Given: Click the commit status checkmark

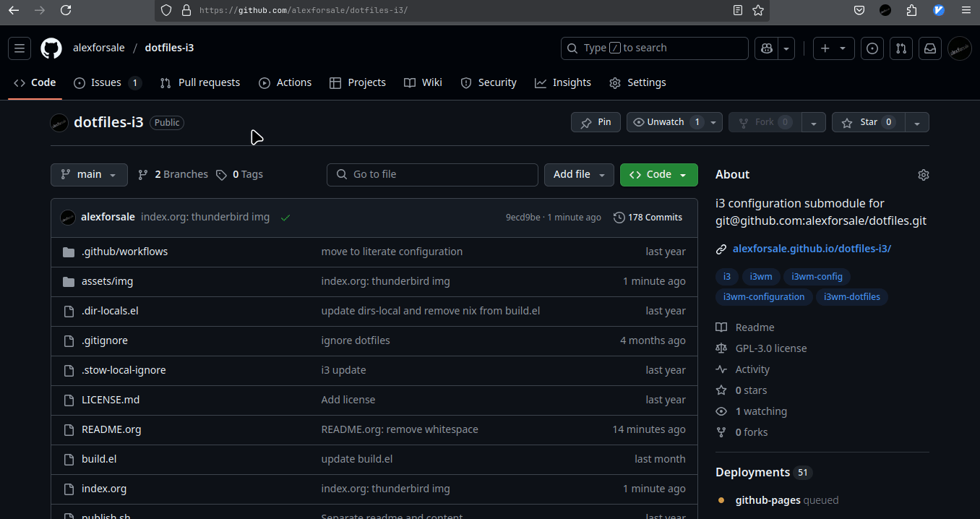Looking at the screenshot, I should point(285,218).
